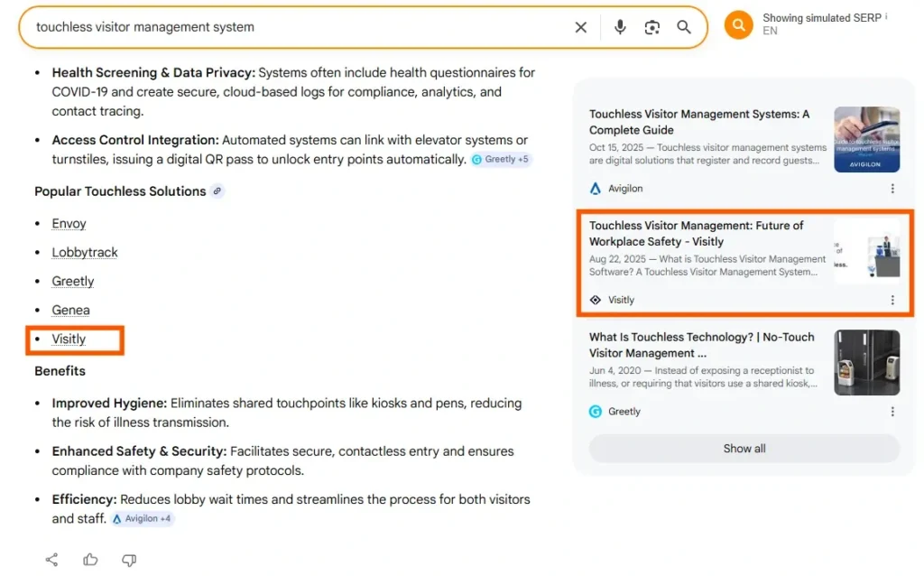Click the EN language label
The height and width of the screenshot is (576, 924).
tap(770, 32)
